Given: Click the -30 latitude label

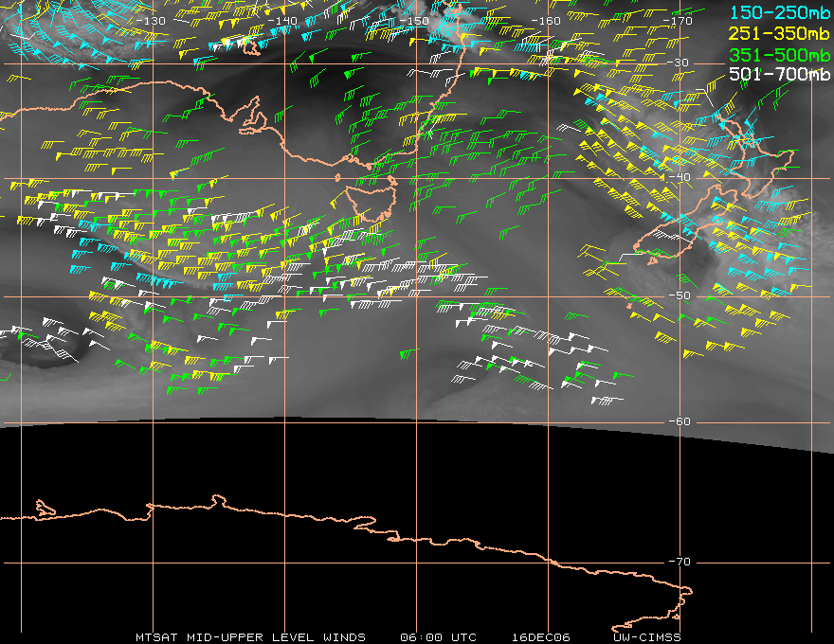Looking at the screenshot, I should (x=680, y=63).
